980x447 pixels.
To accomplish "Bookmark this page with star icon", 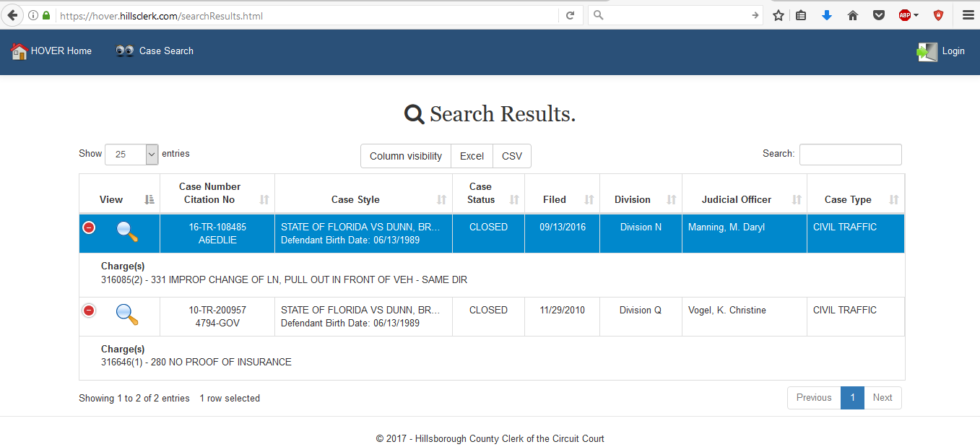I will (778, 15).
